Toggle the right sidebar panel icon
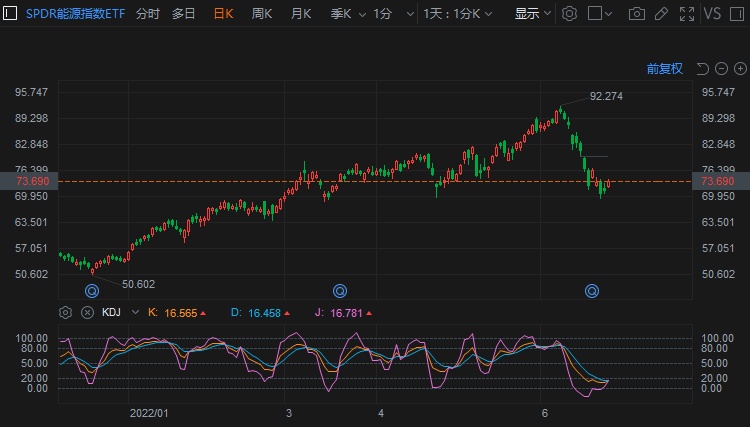This screenshot has width=750, height=427. click(738, 14)
